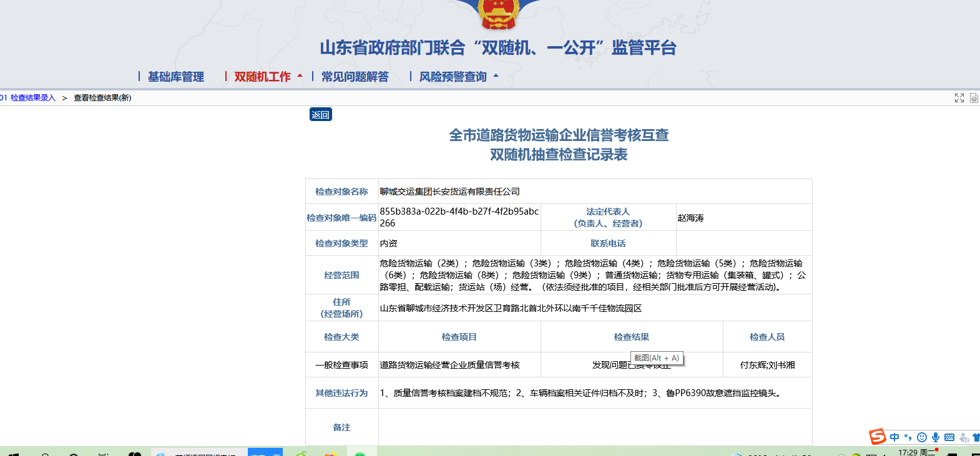
Task: Open the Sogou emoji smiley panel
Action: pos(922,437)
